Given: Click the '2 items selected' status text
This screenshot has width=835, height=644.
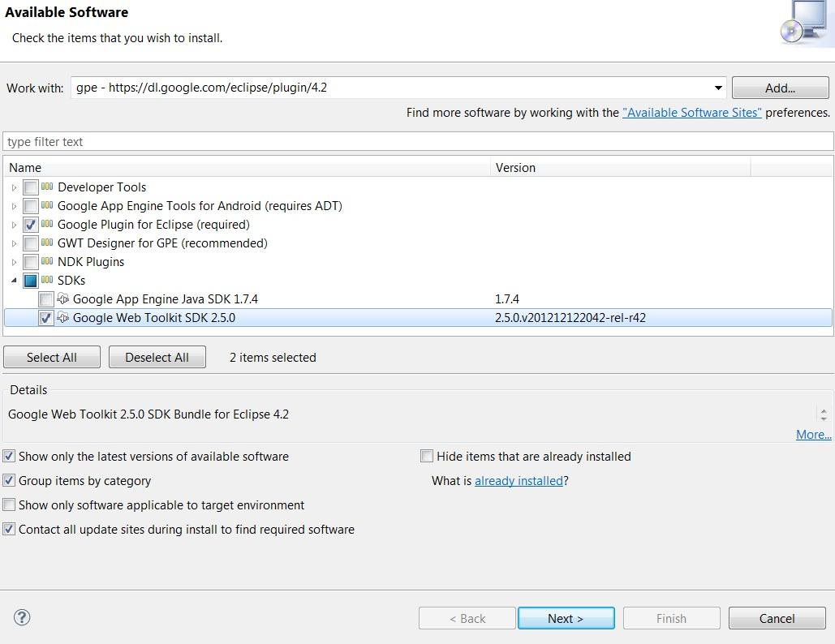Looking at the screenshot, I should pos(273,357).
